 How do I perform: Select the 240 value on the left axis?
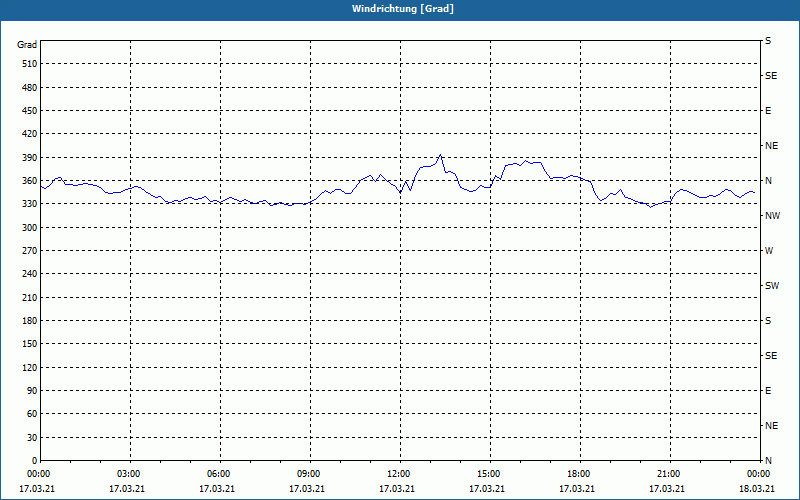(30, 274)
